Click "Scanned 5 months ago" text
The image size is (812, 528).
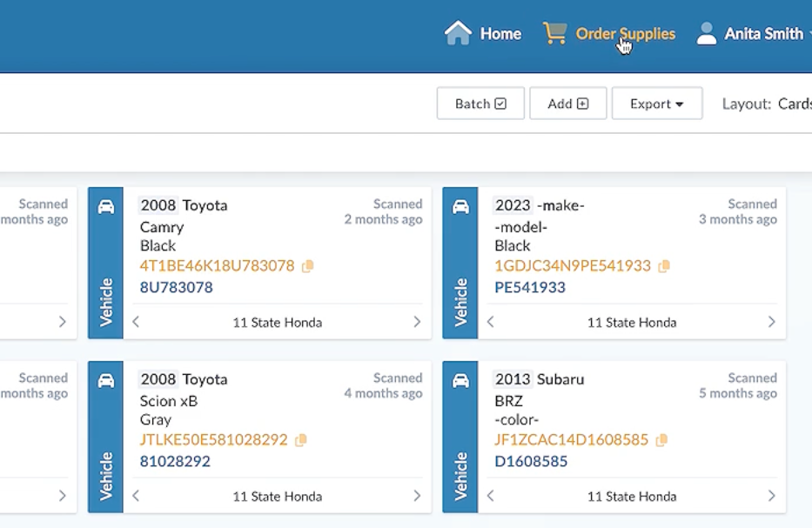coord(738,385)
